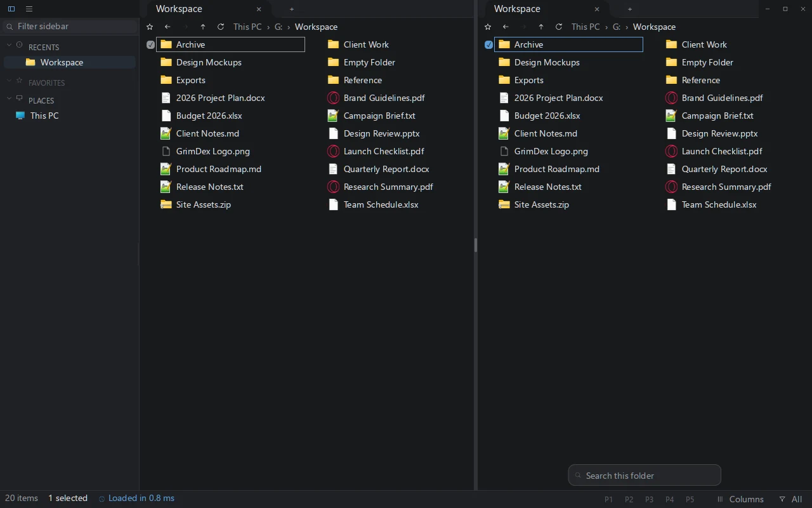812x508 pixels.
Task: Click GrimDex Logo.png icon in left pane
Action: tap(166, 151)
